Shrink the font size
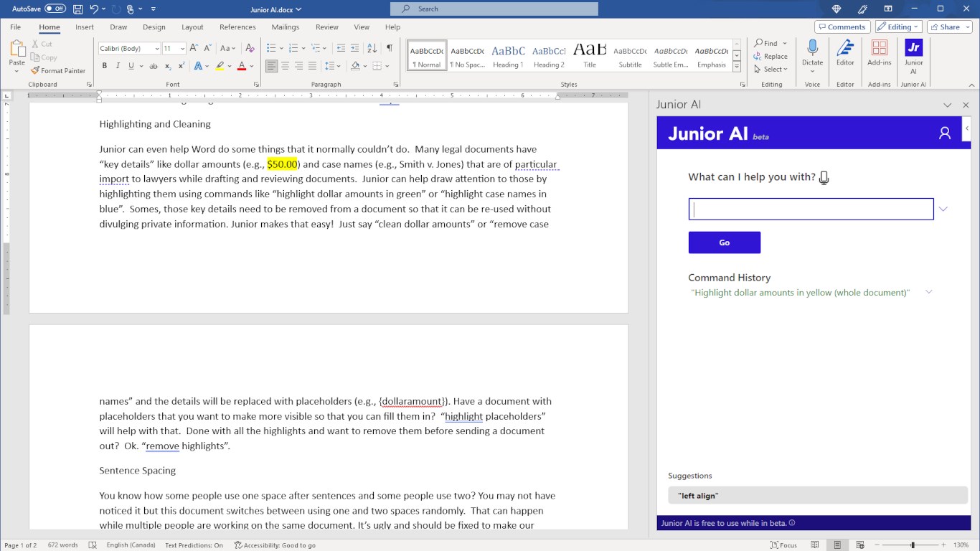Image resolution: width=980 pixels, height=551 pixels. point(207,48)
